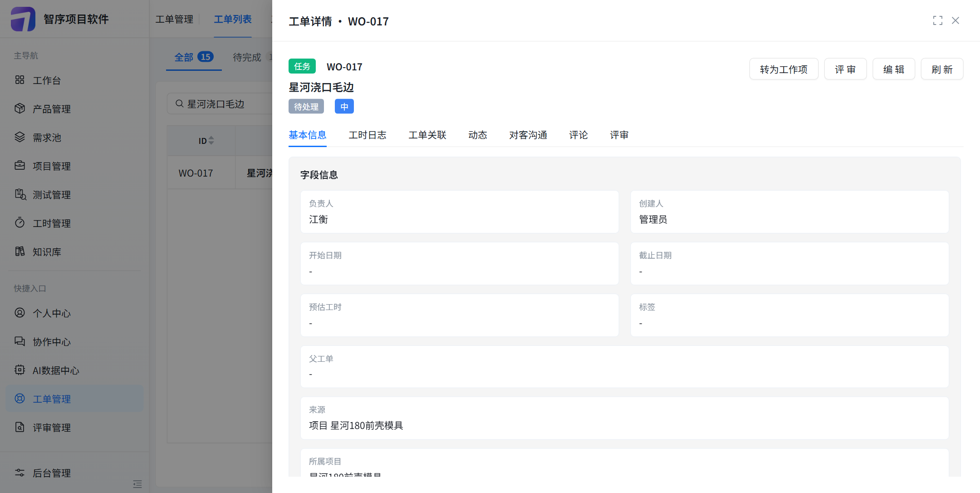Switch to 工时日志 tab
This screenshot has height=493, width=980.
pyautogui.click(x=367, y=135)
